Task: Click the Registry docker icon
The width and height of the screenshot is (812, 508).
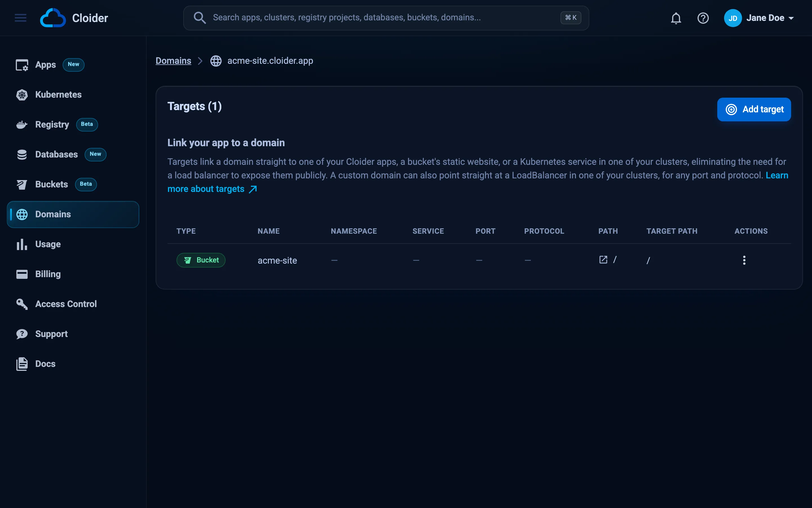Action: (x=22, y=125)
